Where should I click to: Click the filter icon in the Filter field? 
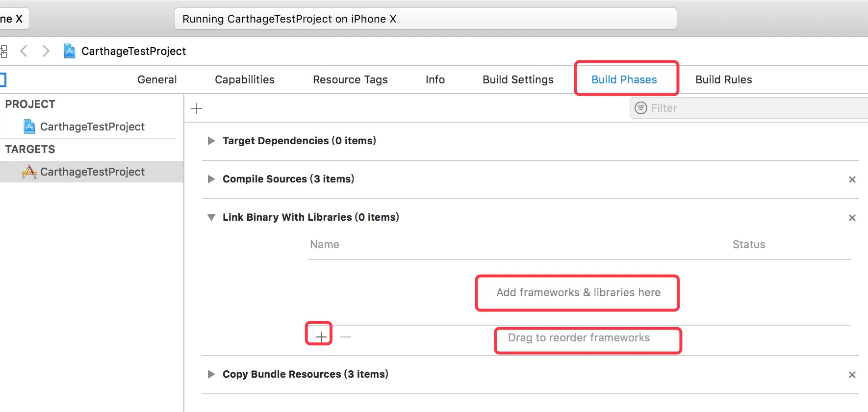click(x=641, y=108)
